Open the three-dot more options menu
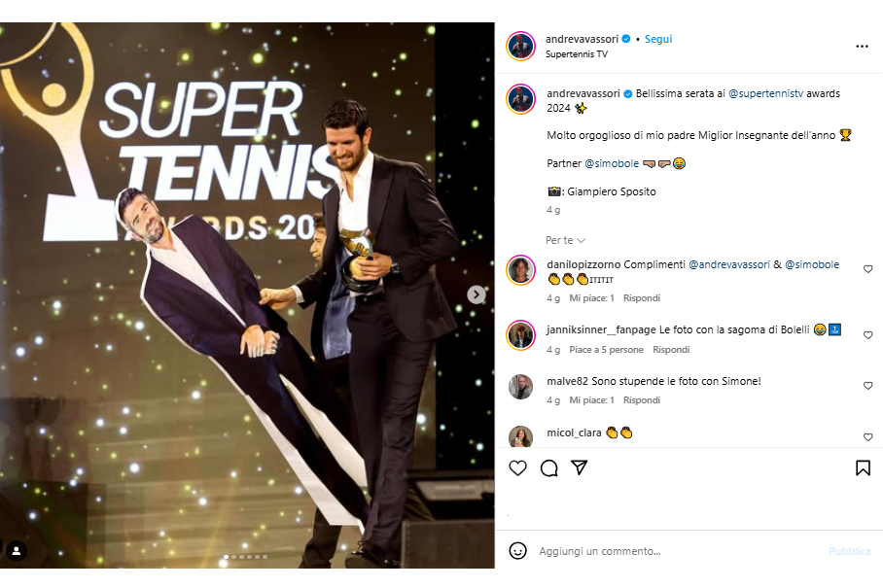Viewport: 883px width, 588px height. 862,47
